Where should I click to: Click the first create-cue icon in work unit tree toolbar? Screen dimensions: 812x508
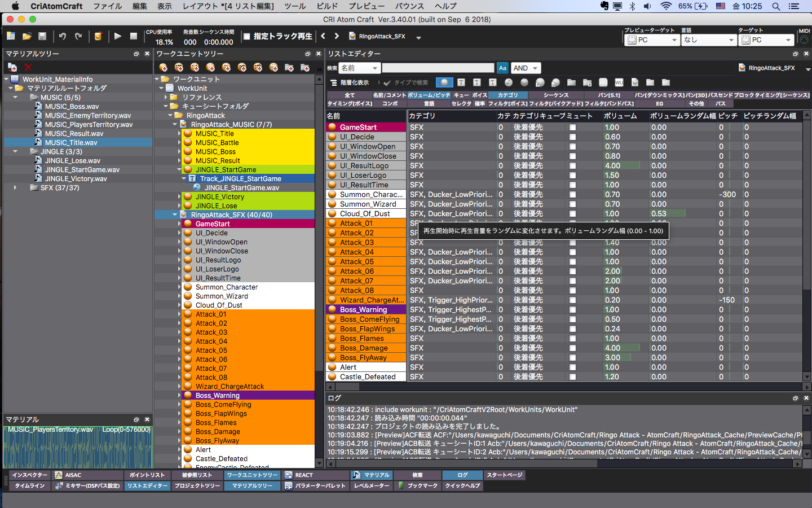click(x=164, y=68)
